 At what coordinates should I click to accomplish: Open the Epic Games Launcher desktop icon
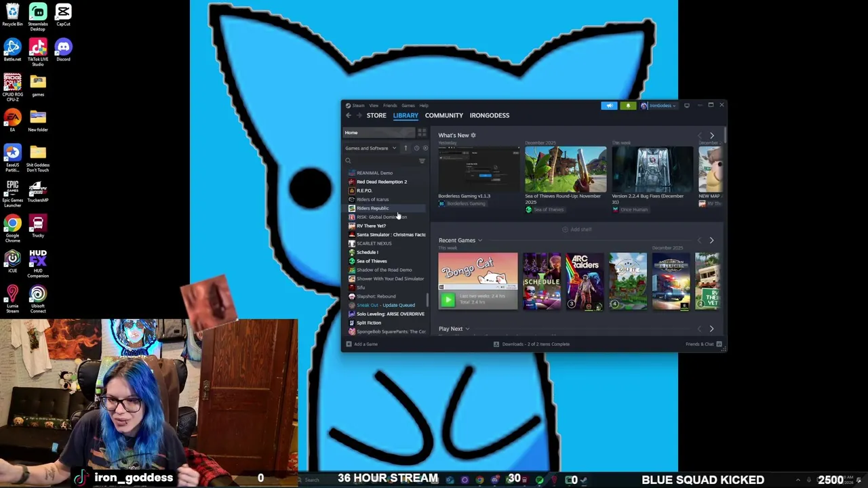pyautogui.click(x=12, y=192)
